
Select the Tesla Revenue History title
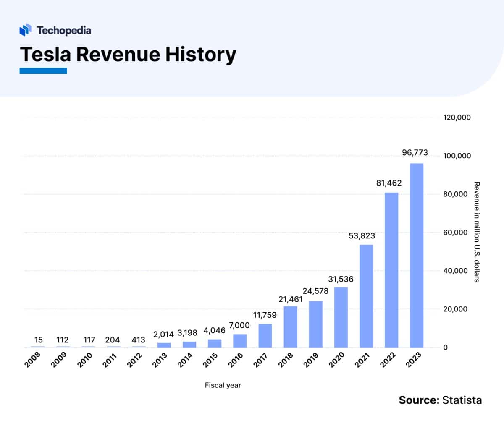pyautogui.click(x=128, y=54)
